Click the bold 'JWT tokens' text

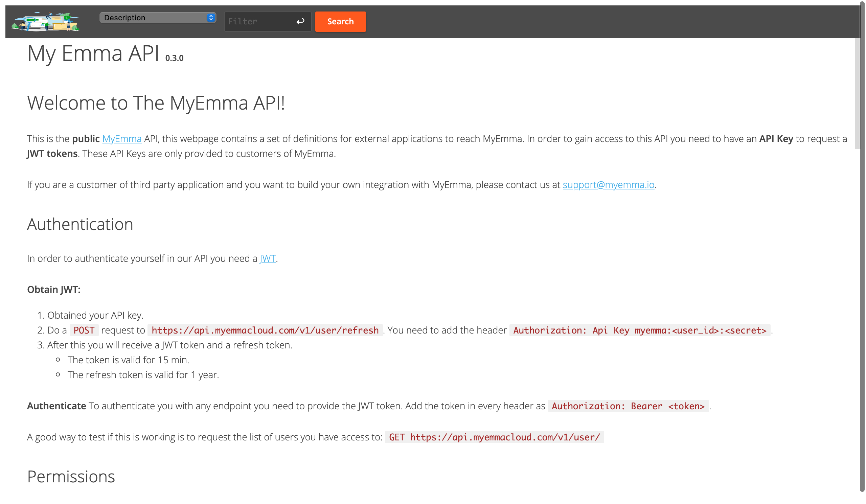point(52,154)
